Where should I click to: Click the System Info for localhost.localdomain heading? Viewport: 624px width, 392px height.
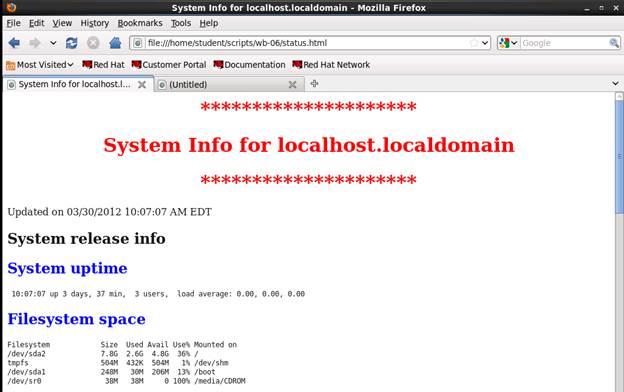coord(309,145)
